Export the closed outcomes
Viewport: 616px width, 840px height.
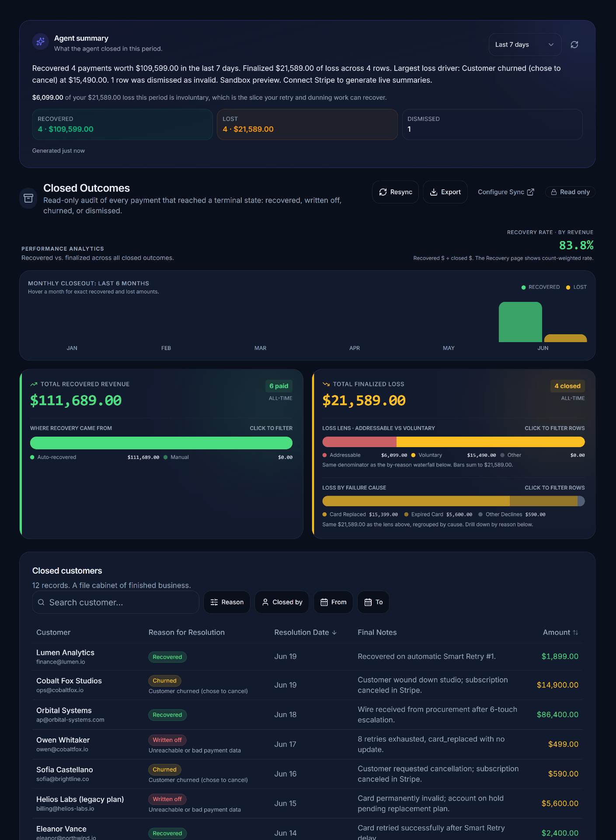(x=445, y=192)
